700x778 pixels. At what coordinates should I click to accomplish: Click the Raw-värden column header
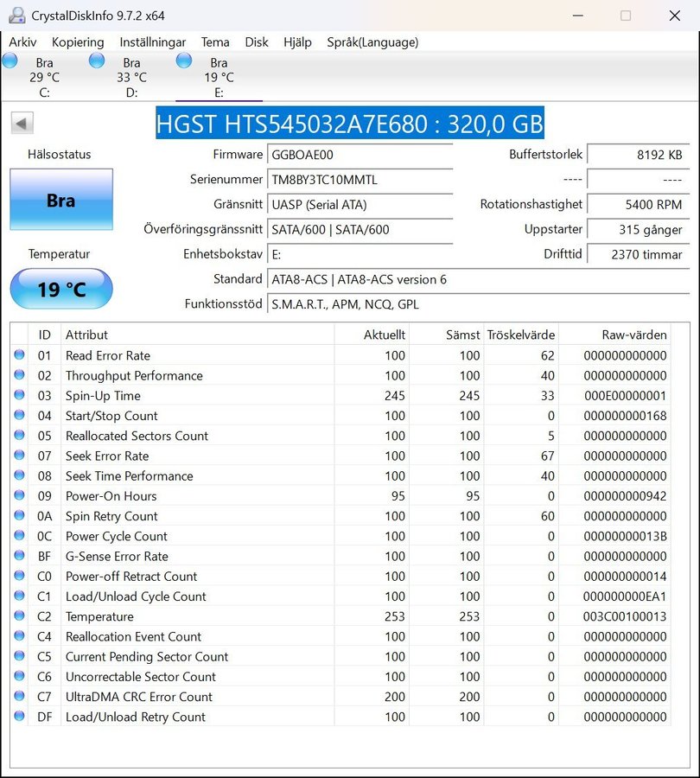(633, 335)
